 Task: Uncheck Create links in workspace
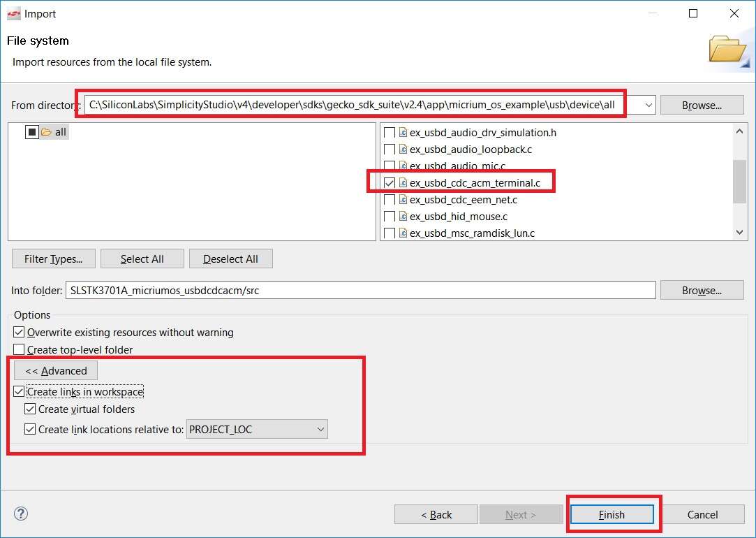pyautogui.click(x=19, y=391)
